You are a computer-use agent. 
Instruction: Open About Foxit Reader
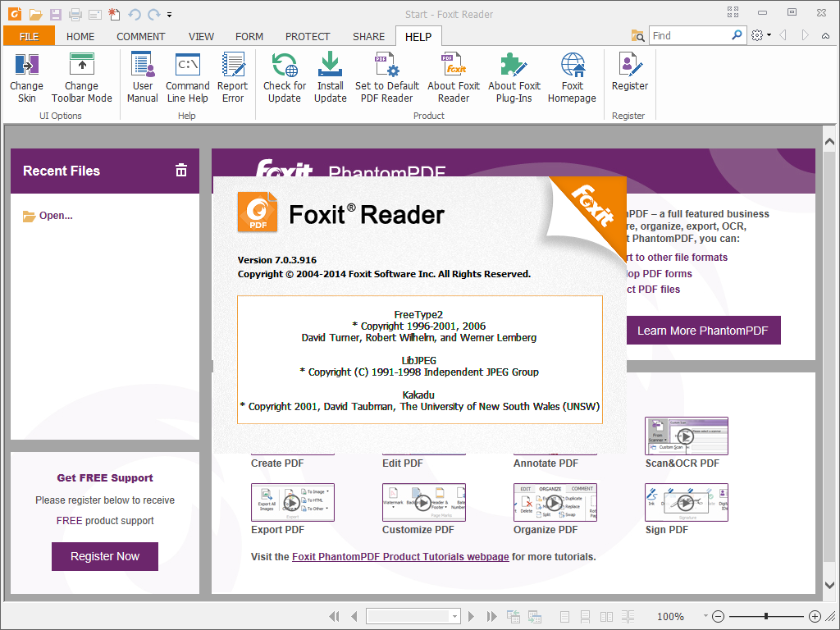[x=454, y=76]
